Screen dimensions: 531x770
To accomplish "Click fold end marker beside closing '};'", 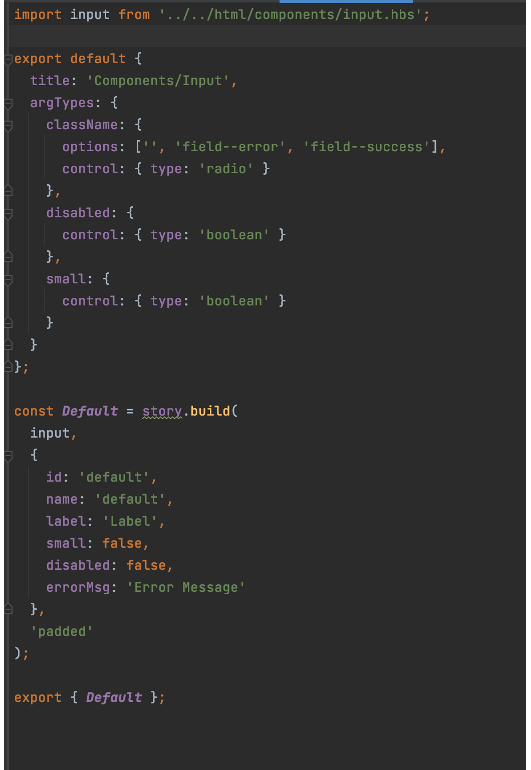I will tap(8, 366).
